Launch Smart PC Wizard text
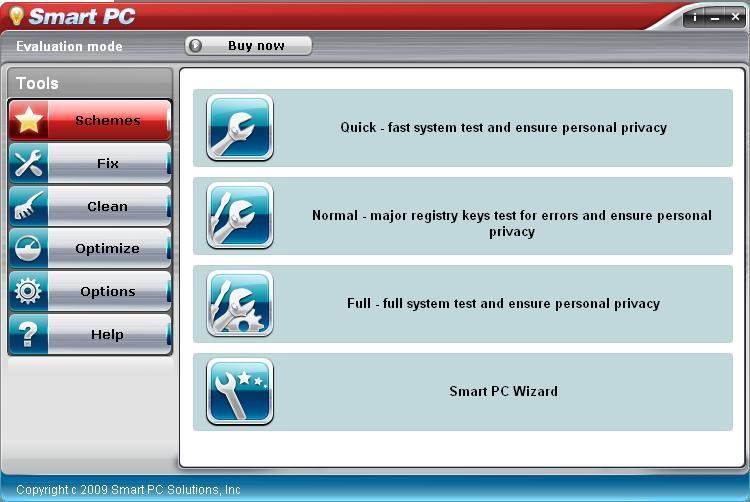Image resolution: width=750 pixels, height=502 pixels. pos(503,392)
